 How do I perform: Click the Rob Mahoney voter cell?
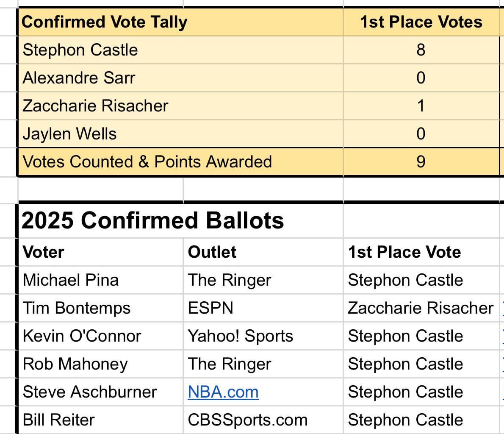click(75, 364)
